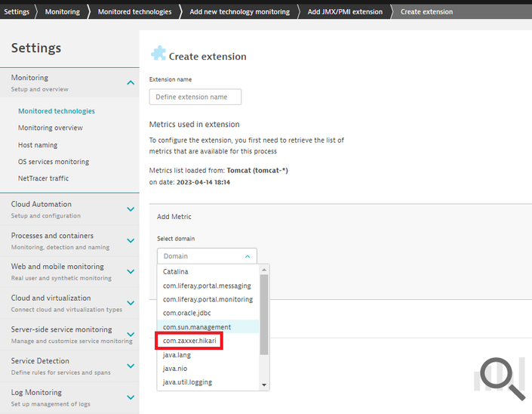Expand Web and mobile monitoring section
The height and width of the screenshot is (414, 532).
131,272
